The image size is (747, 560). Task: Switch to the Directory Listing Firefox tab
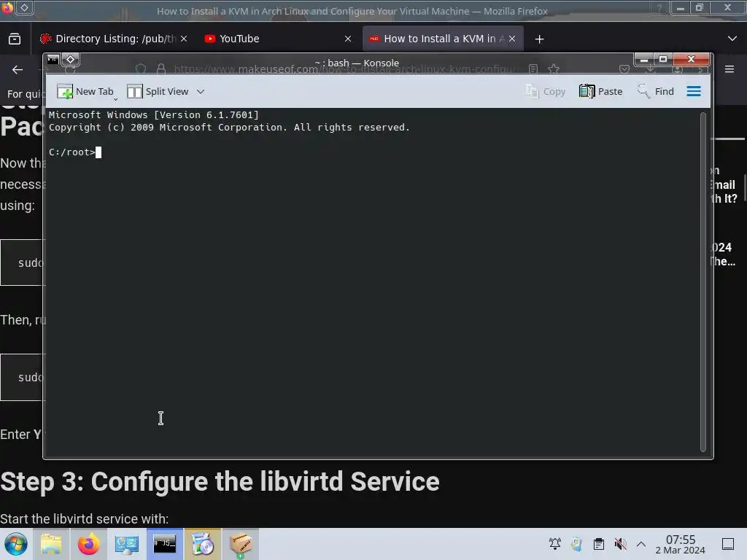(x=113, y=39)
